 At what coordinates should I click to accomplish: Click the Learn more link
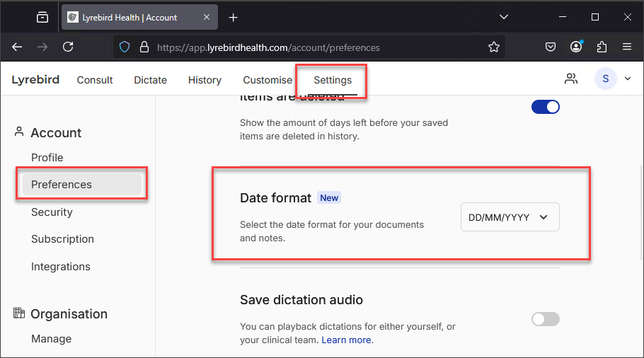(346, 340)
